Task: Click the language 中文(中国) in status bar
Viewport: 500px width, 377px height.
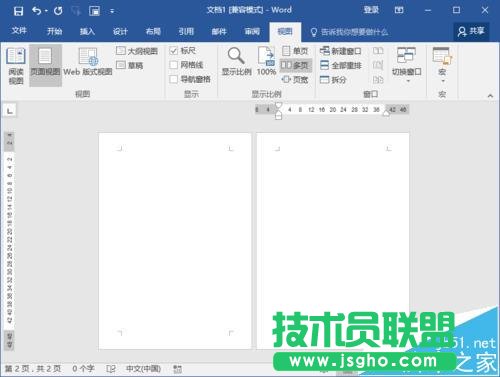Action: (143, 369)
